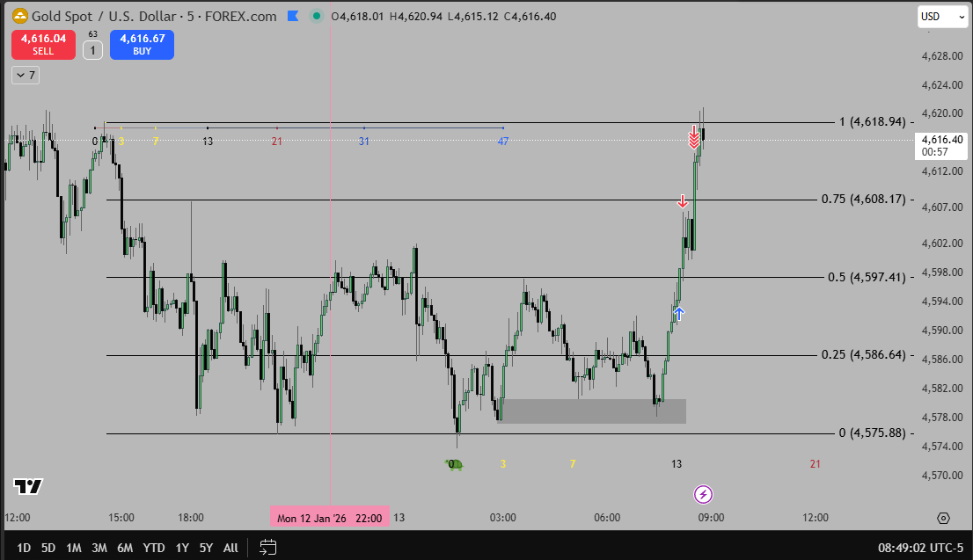Screen dimensions: 973x560
Task: Click the pink Mon 12 Jan '26 22:00 label
Action: click(x=330, y=518)
